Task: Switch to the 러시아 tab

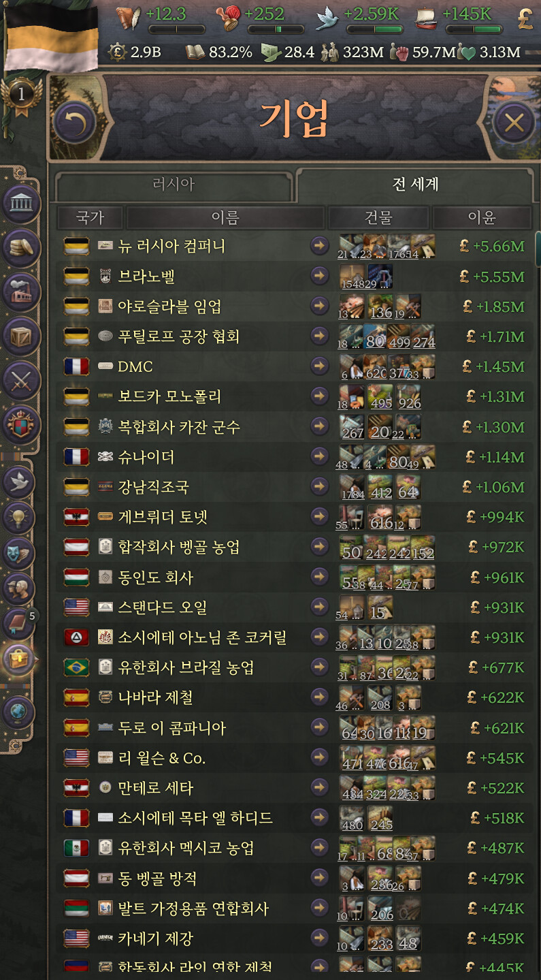Action: tap(174, 185)
